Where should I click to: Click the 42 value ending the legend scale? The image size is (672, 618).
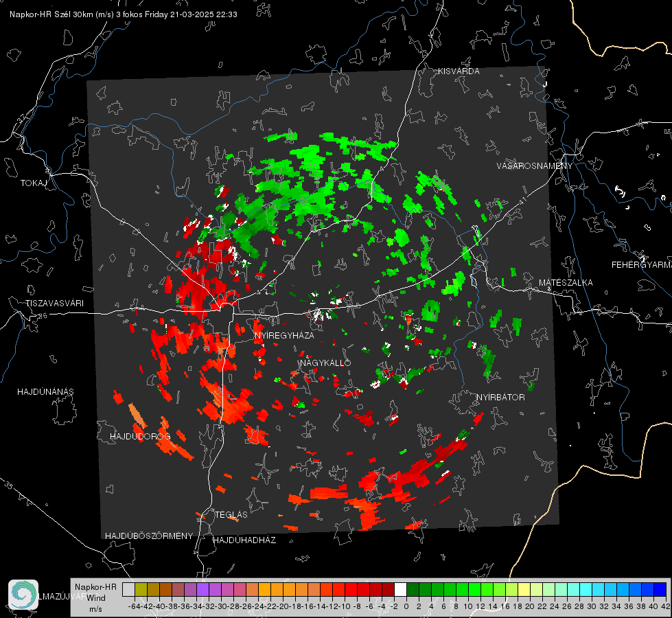[665, 606]
